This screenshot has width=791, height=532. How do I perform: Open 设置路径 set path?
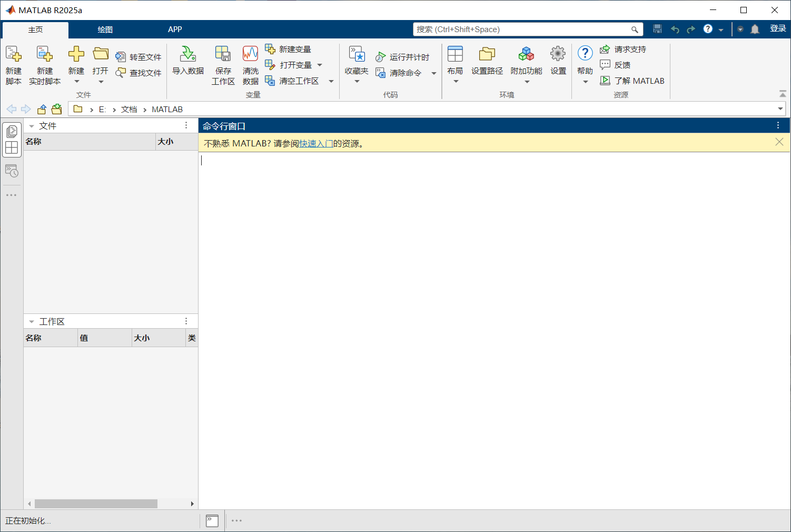[x=487, y=61]
